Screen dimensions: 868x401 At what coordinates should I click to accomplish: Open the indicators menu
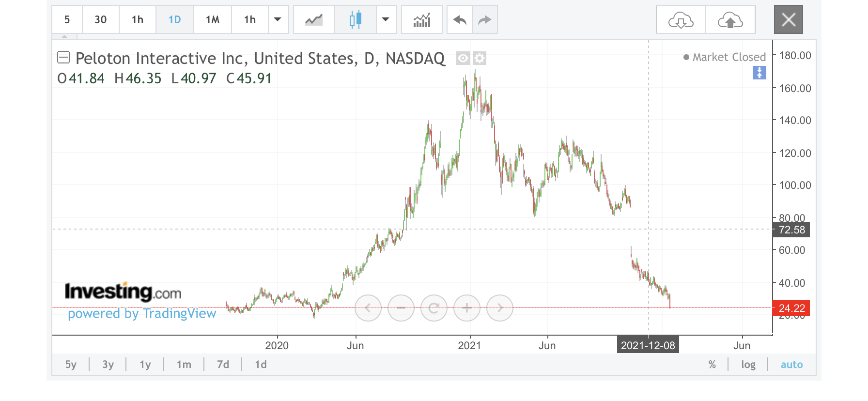point(422,20)
